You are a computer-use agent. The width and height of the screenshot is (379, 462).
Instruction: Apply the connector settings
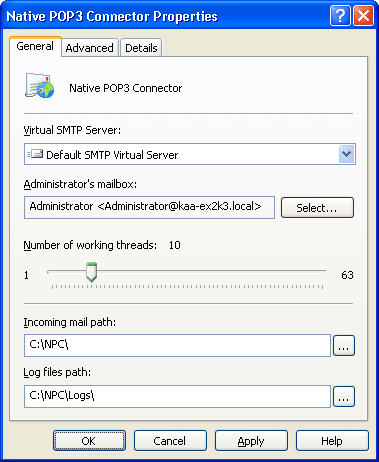[251, 441]
